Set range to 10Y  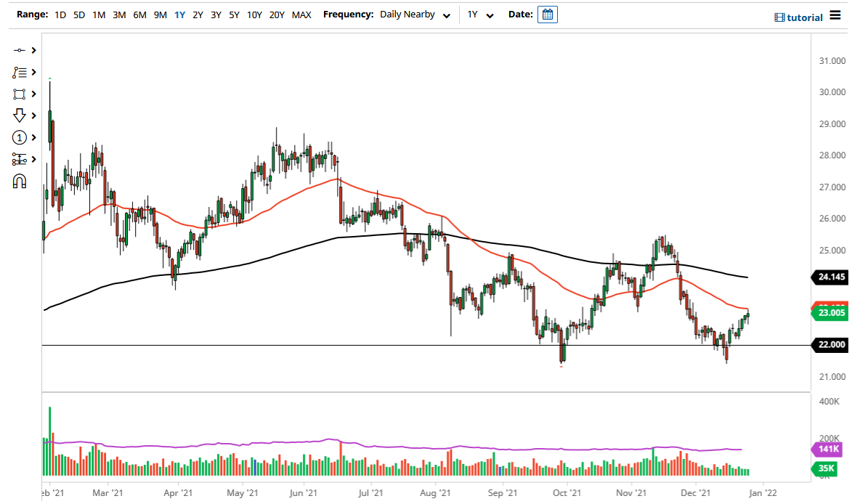pos(254,15)
